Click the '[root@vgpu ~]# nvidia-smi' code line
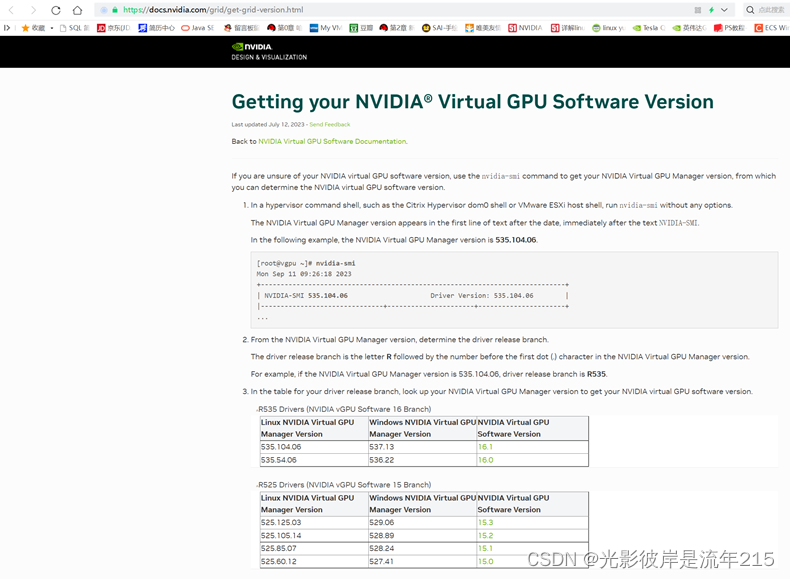The width and height of the screenshot is (790, 579). coord(306,263)
